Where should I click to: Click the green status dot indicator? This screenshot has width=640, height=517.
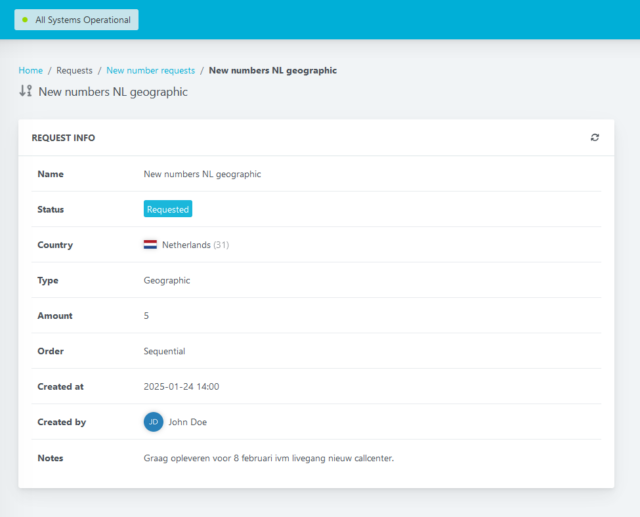[25, 20]
